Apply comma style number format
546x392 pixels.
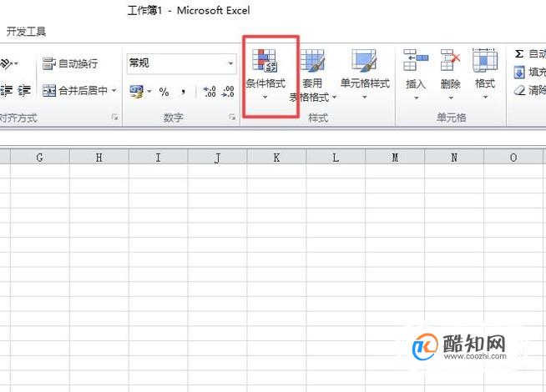(183, 92)
